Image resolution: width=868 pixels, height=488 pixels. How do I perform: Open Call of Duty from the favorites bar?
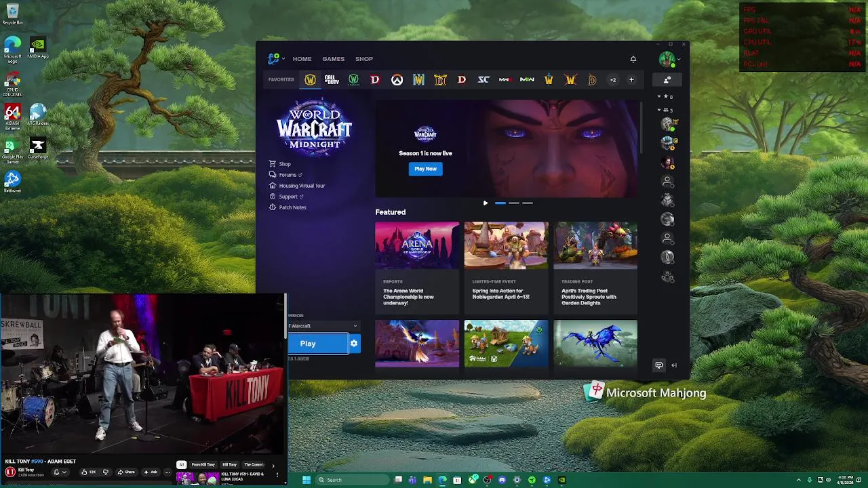tap(332, 80)
